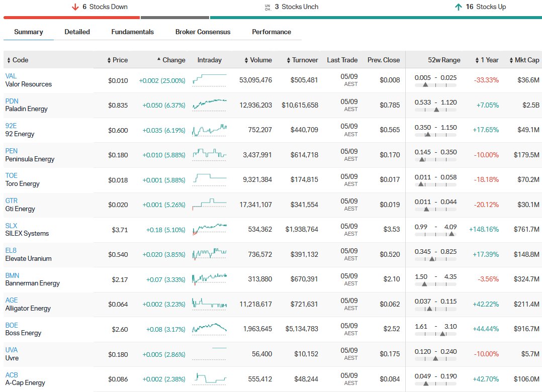Image resolution: width=542 pixels, height=392 pixels.
Task: Sort table by Mkt Cap column
Action: click(524, 60)
